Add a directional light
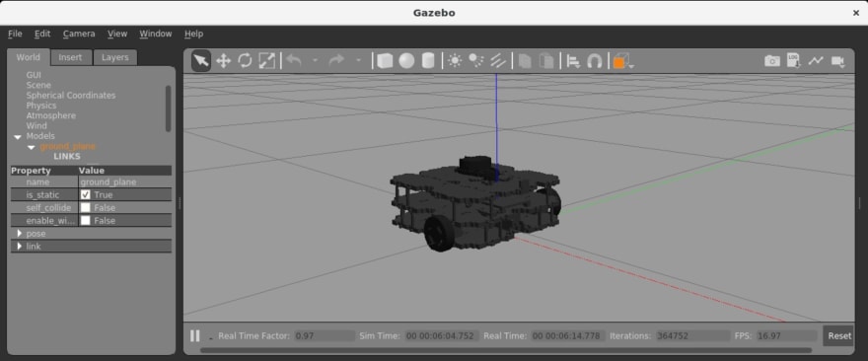 click(498, 60)
